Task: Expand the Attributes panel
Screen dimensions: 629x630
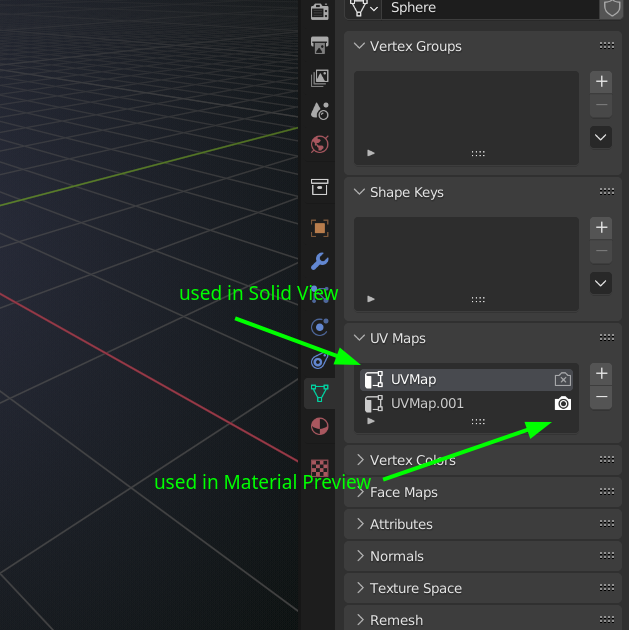Action: 360,524
